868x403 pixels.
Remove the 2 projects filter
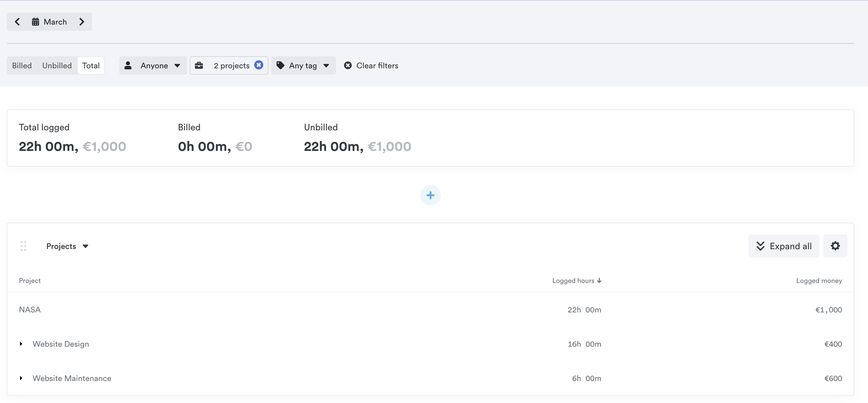[258, 65]
